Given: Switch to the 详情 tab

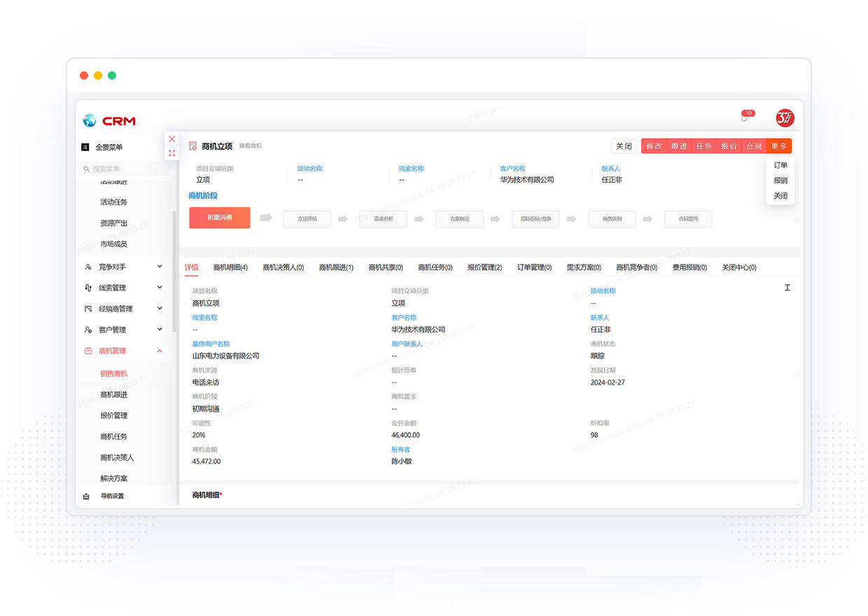Looking at the screenshot, I should pos(191,267).
